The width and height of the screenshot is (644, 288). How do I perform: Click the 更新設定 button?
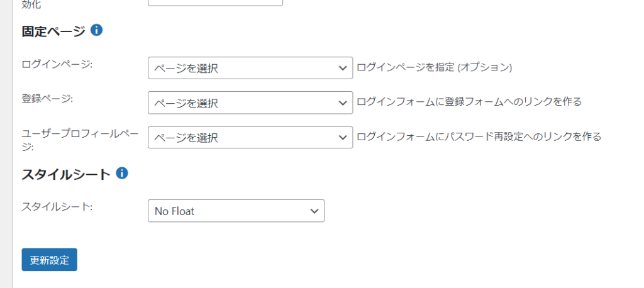(49, 260)
